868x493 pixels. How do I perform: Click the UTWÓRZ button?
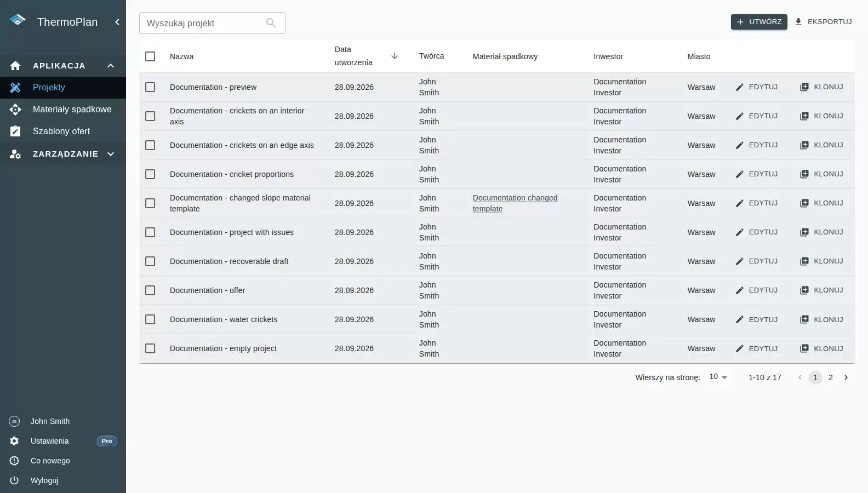[x=759, y=22]
